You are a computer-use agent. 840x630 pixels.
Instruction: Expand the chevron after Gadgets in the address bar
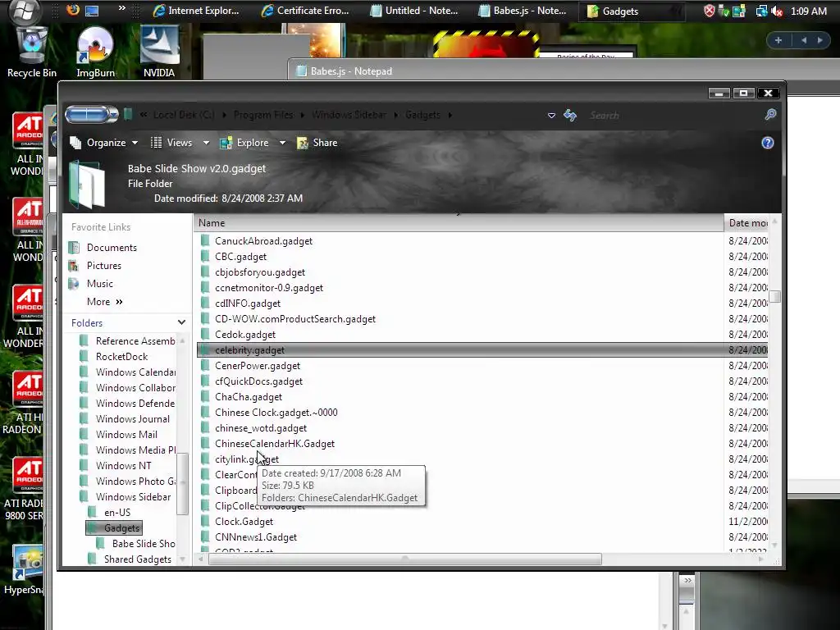tap(450, 115)
